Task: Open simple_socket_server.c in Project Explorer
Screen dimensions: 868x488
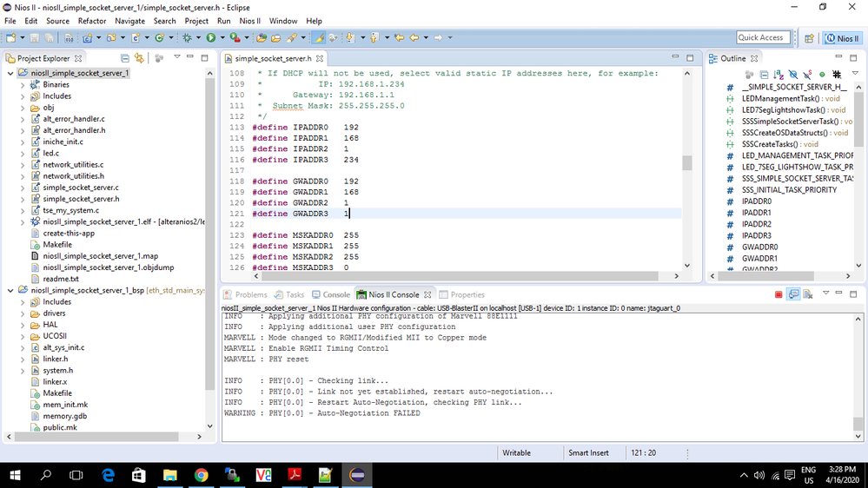Action: (x=80, y=188)
